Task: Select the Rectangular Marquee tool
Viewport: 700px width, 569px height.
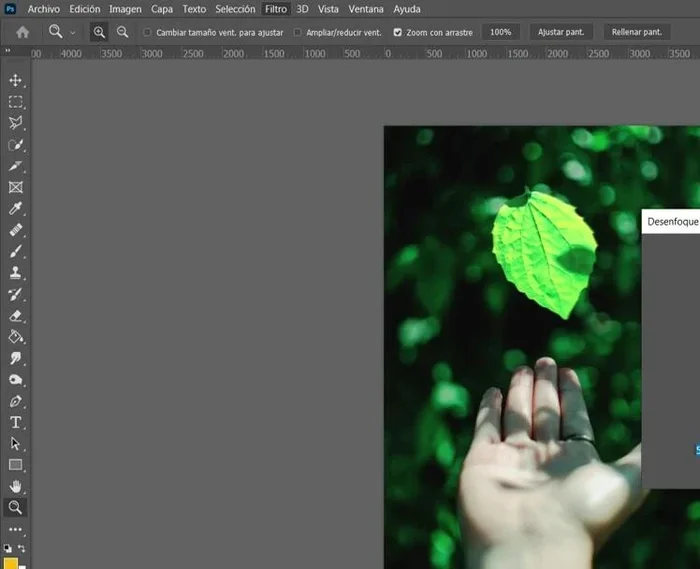Action: 16,102
